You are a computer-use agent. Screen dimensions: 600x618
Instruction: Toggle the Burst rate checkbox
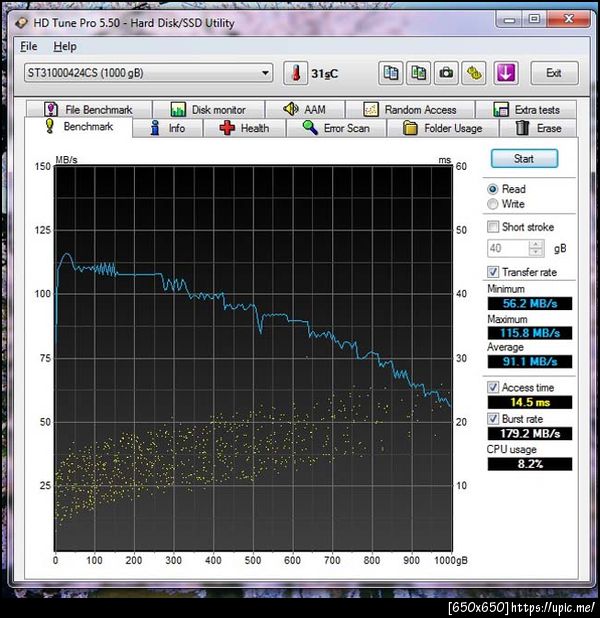[x=493, y=419]
